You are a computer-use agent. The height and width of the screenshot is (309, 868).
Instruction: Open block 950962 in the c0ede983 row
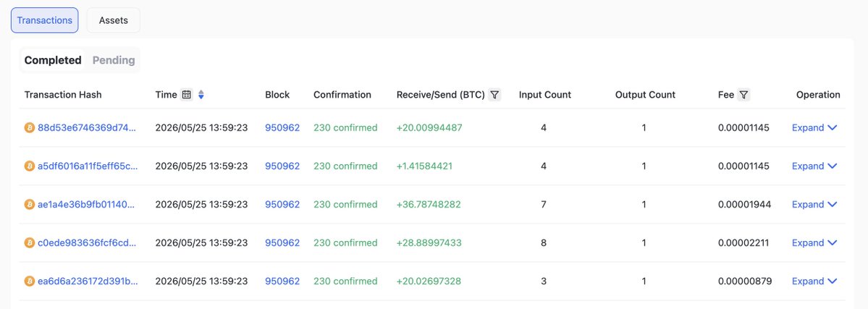tap(282, 242)
